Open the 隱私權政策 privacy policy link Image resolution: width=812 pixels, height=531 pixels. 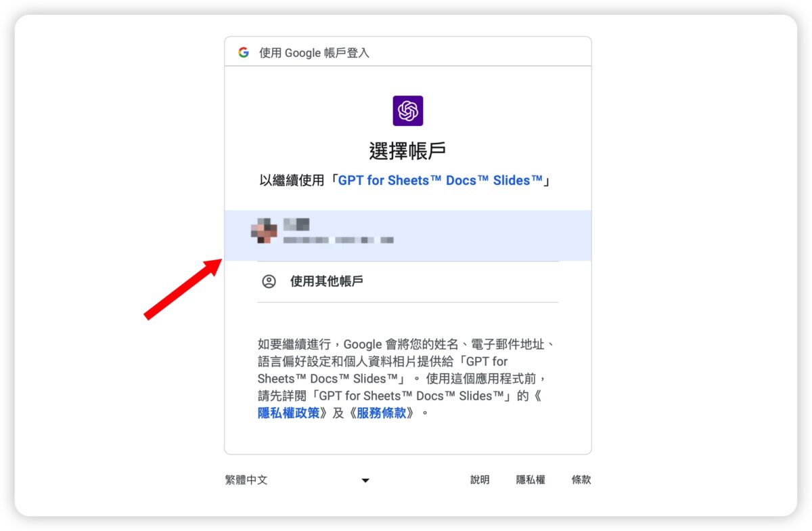[x=289, y=412]
